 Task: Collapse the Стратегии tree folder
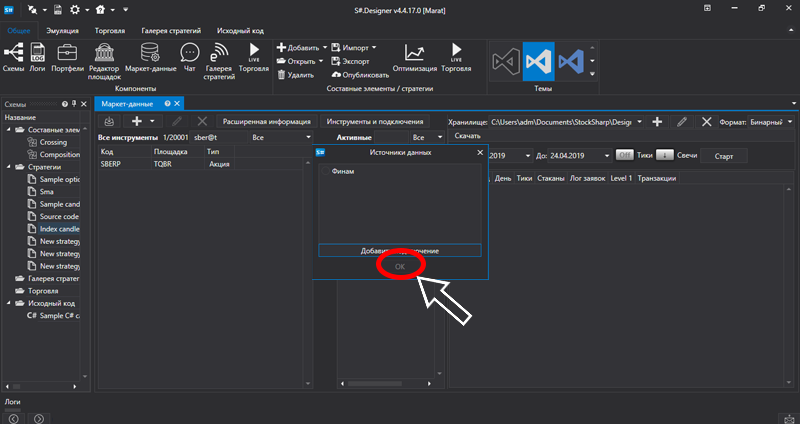pyautogui.click(x=8, y=167)
